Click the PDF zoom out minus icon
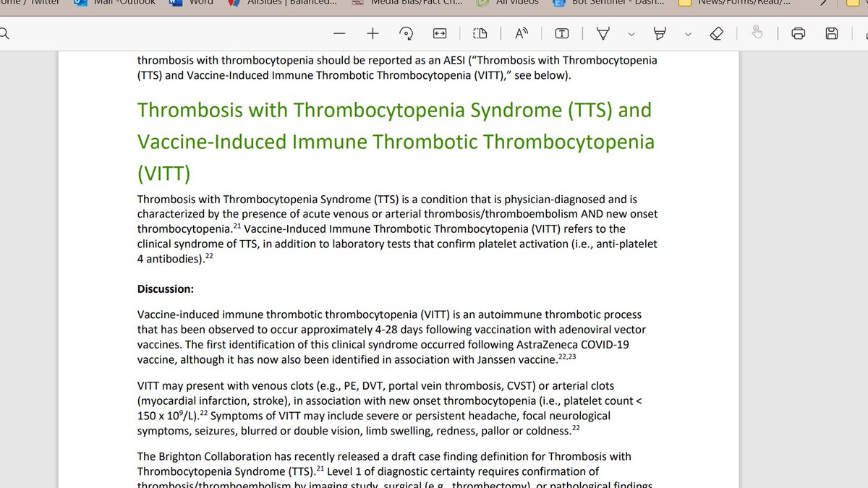The width and height of the screenshot is (868, 488). point(339,33)
